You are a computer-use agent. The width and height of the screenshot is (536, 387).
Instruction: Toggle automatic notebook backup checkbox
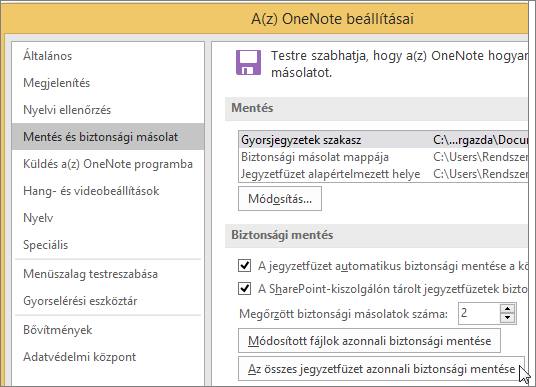[244, 266]
